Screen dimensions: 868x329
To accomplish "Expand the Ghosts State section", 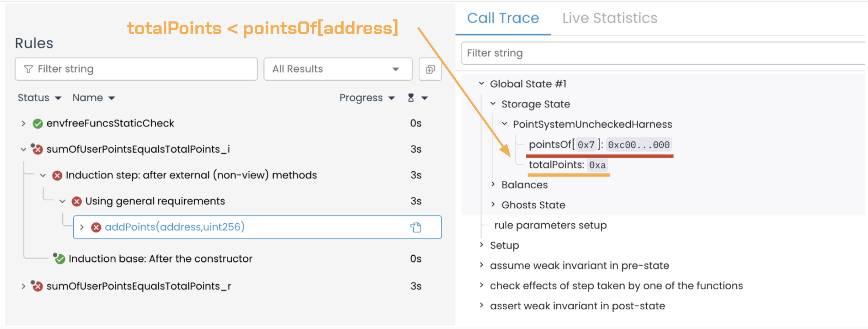I will 493,204.
